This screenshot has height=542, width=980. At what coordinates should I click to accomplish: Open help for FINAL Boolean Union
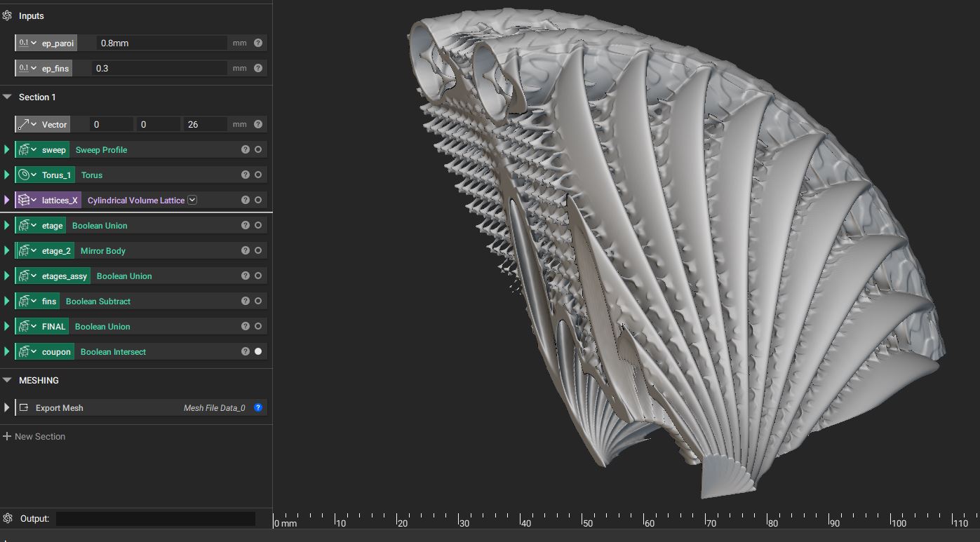(x=246, y=326)
